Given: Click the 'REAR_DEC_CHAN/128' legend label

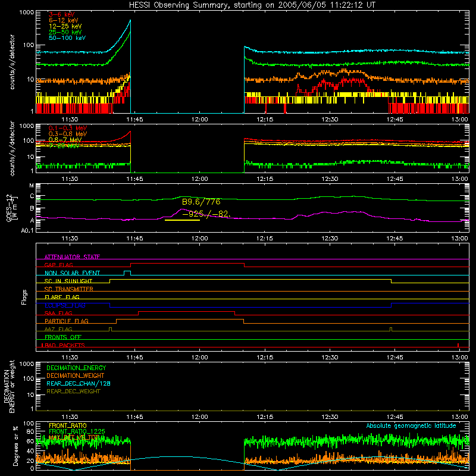Looking at the screenshot, I should (79, 383).
